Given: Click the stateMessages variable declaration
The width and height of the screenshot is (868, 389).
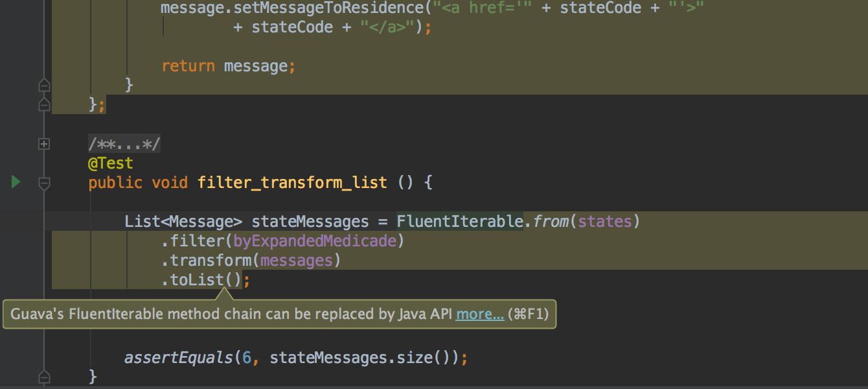Looking at the screenshot, I should click(310, 222).
